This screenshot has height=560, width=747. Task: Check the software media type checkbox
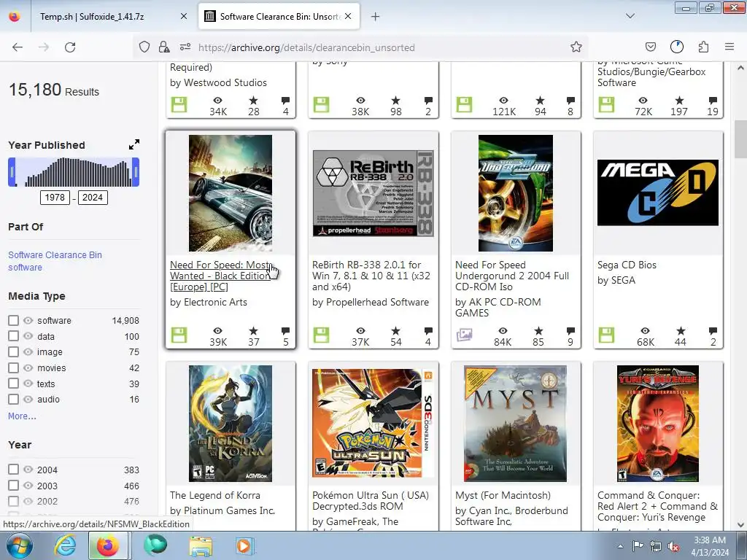13,321
